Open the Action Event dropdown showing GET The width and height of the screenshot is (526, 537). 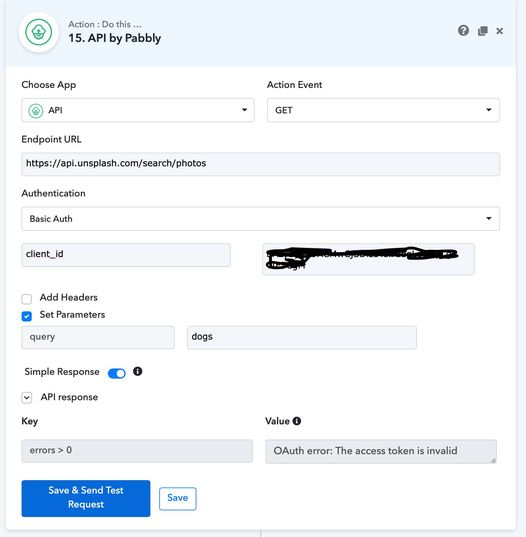click(383, 110)
